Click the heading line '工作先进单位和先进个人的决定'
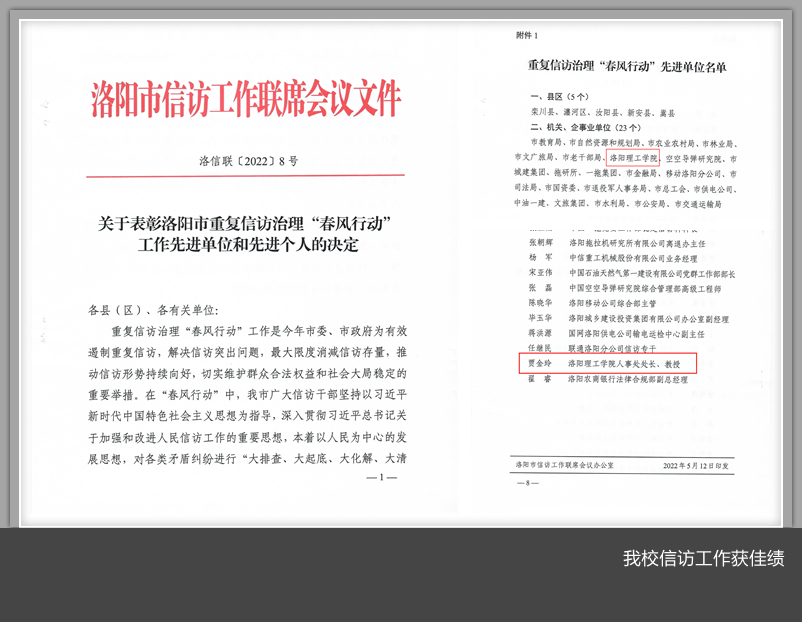Viewport: 802px width, 622px height. 248,245
